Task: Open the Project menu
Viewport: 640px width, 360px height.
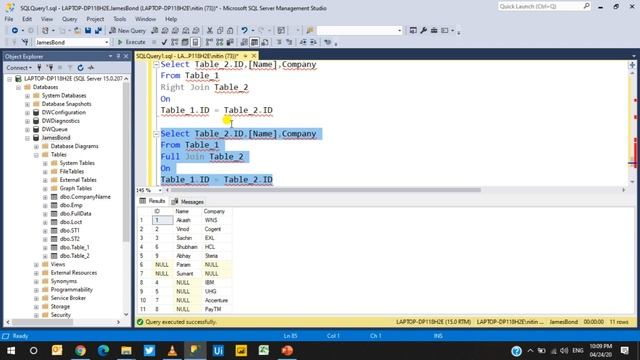Action: click(95, 19)
